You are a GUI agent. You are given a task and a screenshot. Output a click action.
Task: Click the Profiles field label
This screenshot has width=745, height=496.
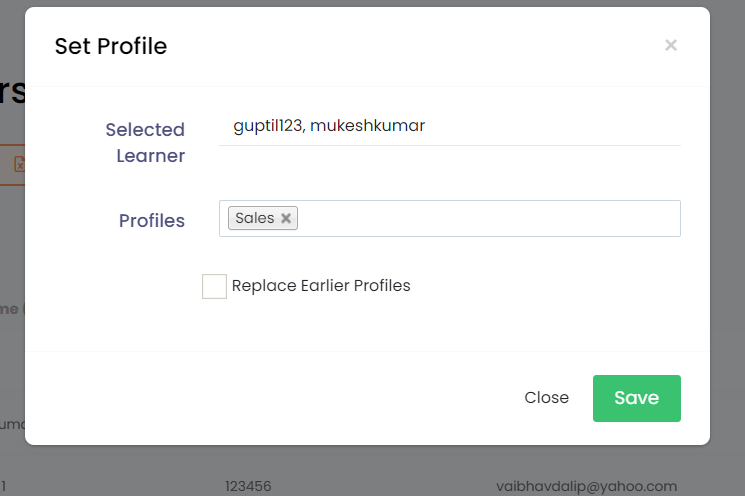(152, 221)
